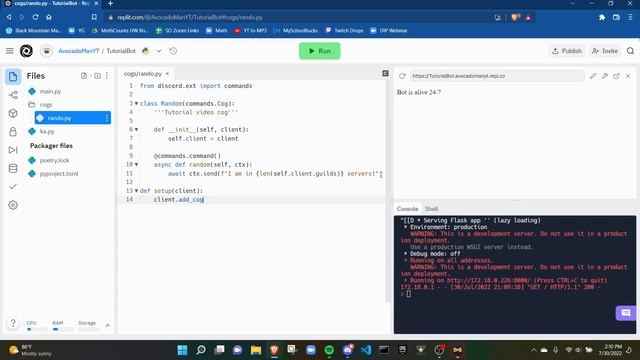The image size is (640, 360).
Task: Expand the TutorialBot repl name dropdown
Action: (159, 51)
